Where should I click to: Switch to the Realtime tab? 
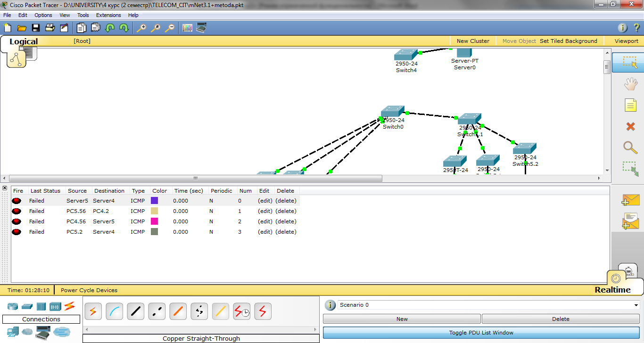612,290
